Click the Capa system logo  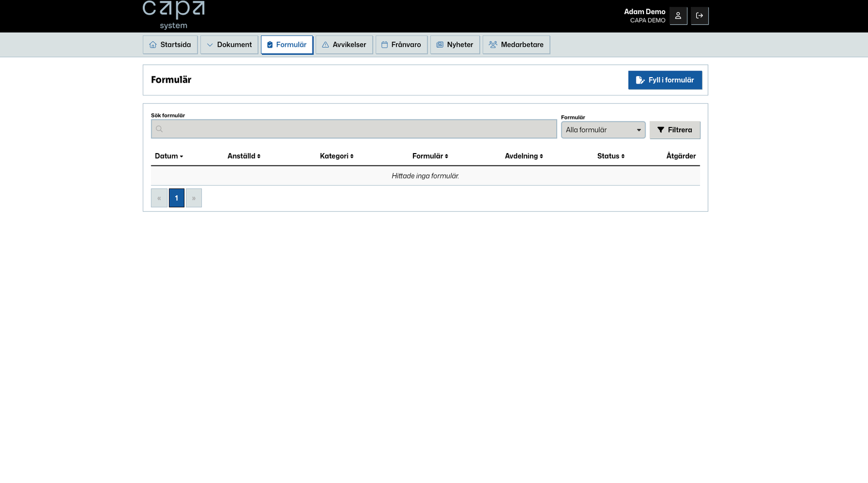[174, 15]
